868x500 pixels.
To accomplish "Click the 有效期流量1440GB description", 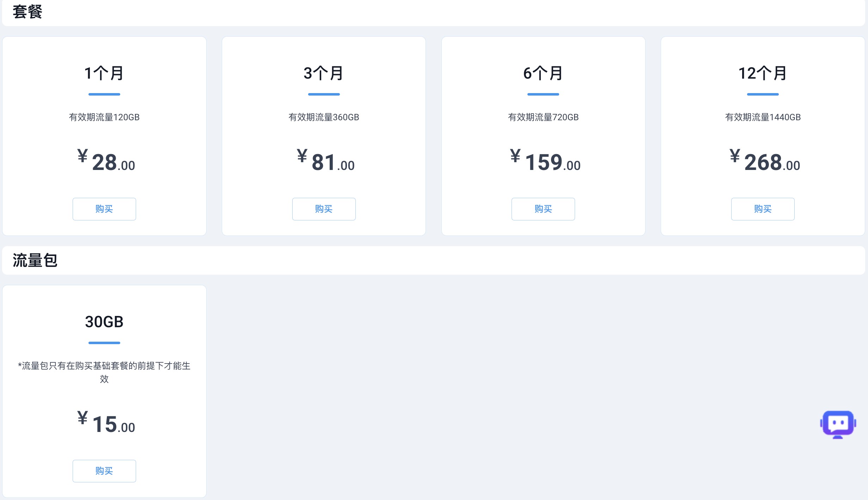I will [x=763, y=117].
